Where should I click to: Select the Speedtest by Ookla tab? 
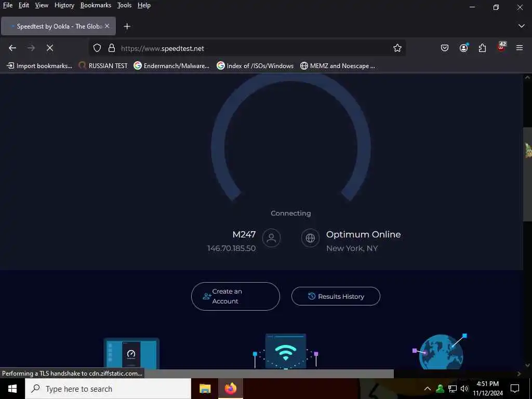click(58, 26)
